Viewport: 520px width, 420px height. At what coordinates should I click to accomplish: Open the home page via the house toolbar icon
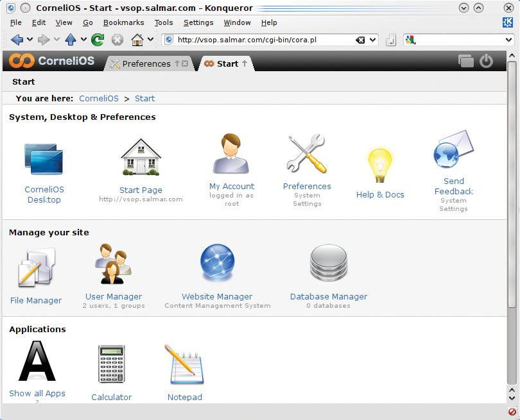[137, 40]
